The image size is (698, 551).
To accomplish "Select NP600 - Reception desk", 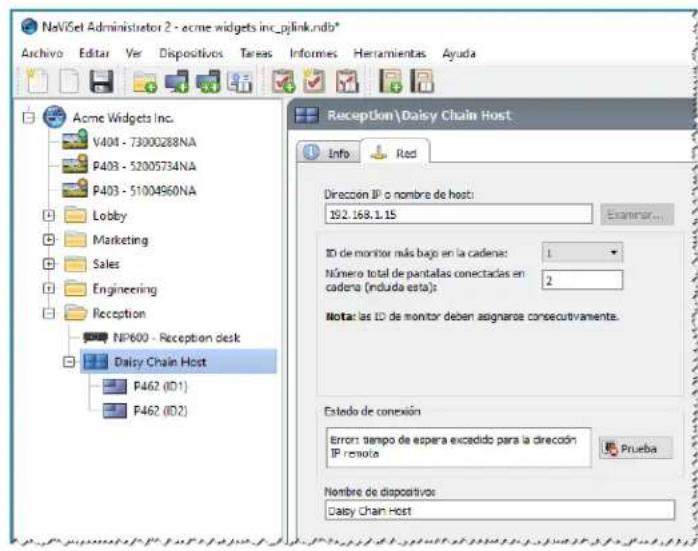I will coord(177,338).
